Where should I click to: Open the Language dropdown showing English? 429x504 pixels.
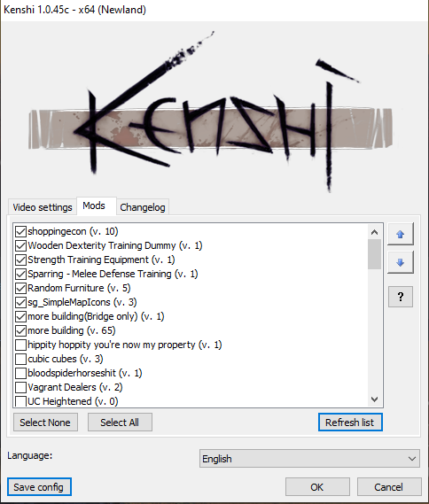[x=309, y=458]
